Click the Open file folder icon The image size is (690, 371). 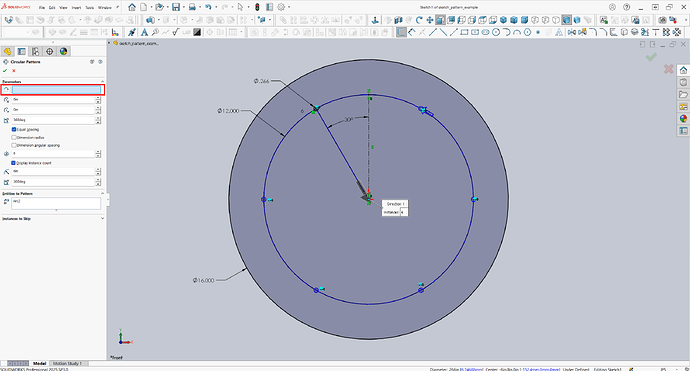coord(159,7)
